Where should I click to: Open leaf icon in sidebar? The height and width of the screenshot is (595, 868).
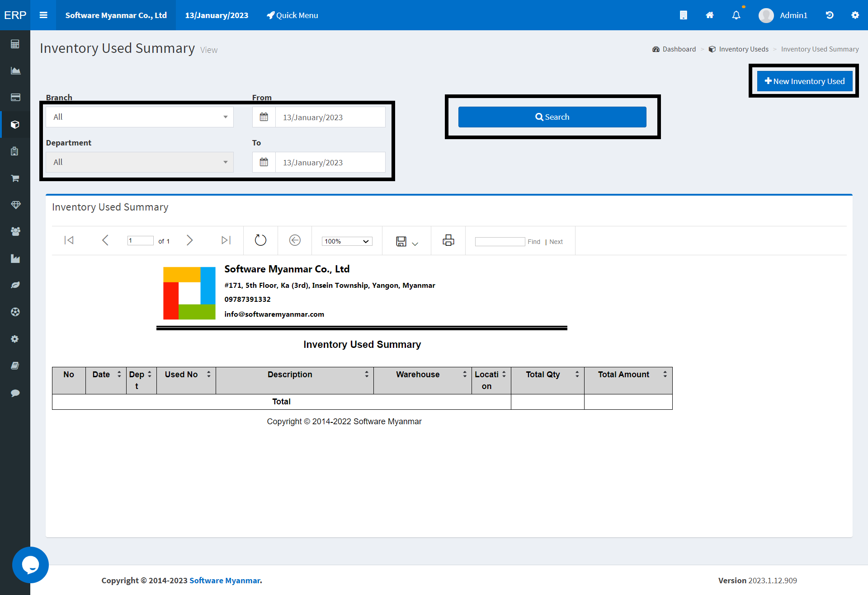(15, 285)
